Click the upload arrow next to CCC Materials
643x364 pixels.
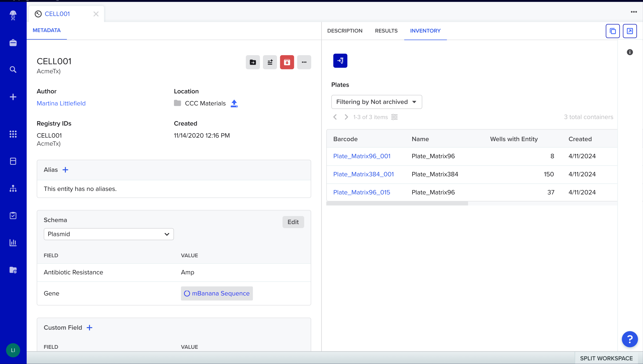234,103
